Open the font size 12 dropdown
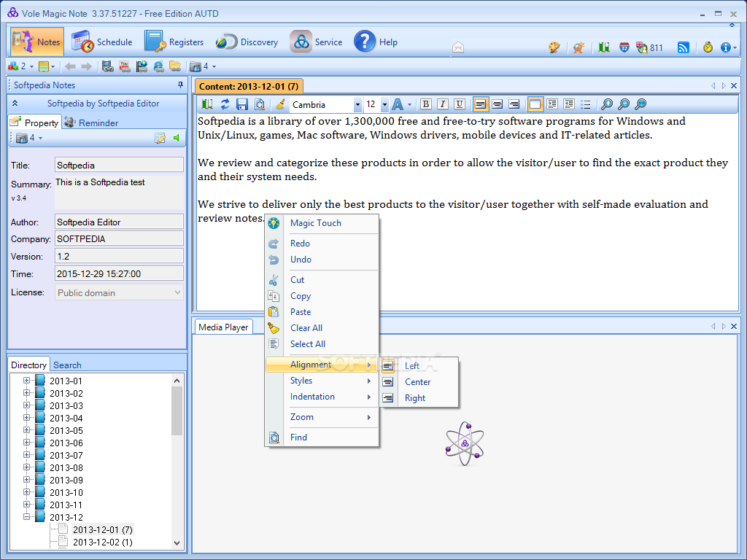Viewport: 747px width, 560px height. 384,105
